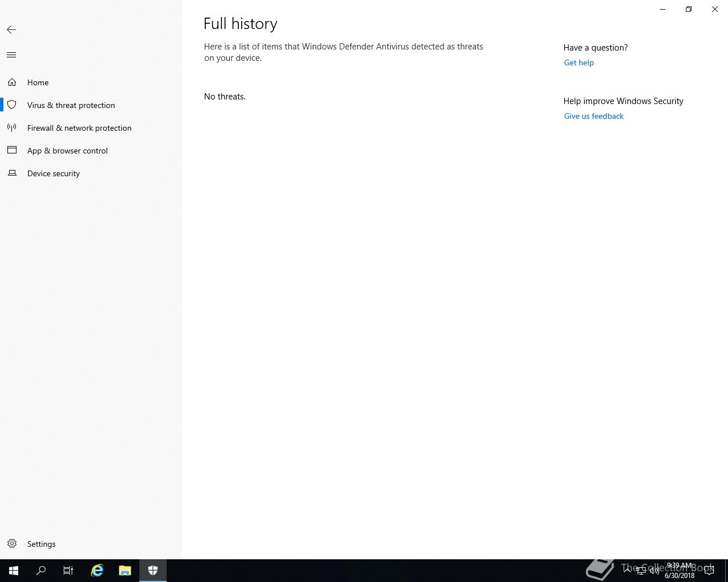Open the Windows Start menu
The width and height of the screenshot is (728, 582).
pos(14,571)
